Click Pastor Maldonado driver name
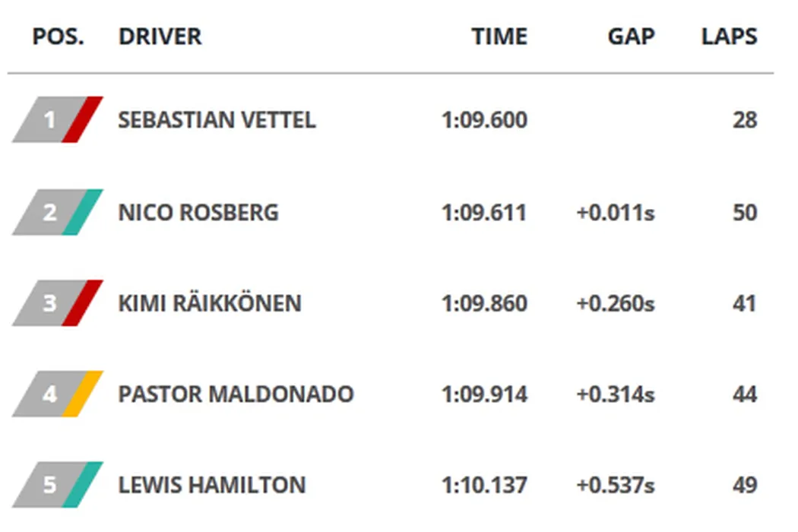This screenshot has width=798, height=532. click(x=236, y=394)
